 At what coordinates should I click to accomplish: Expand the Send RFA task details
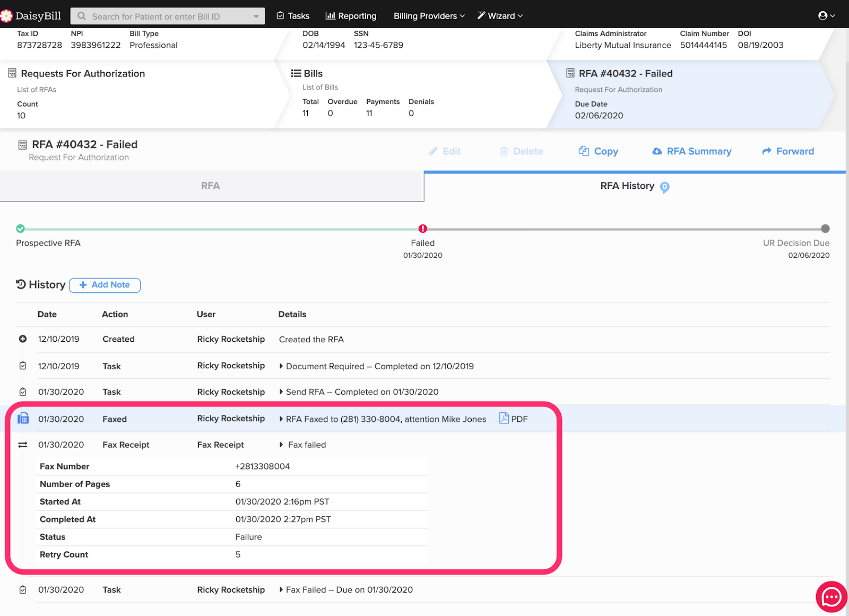tap(281, 392)
